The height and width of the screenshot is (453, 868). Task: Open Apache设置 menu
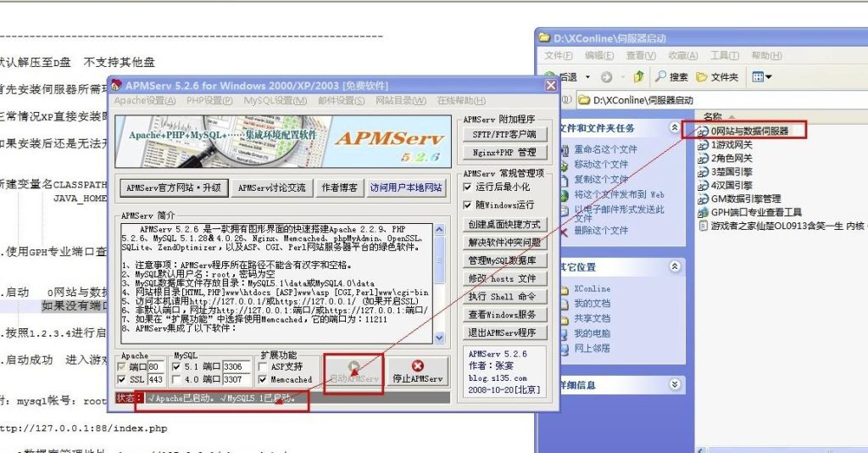(145, 100)
